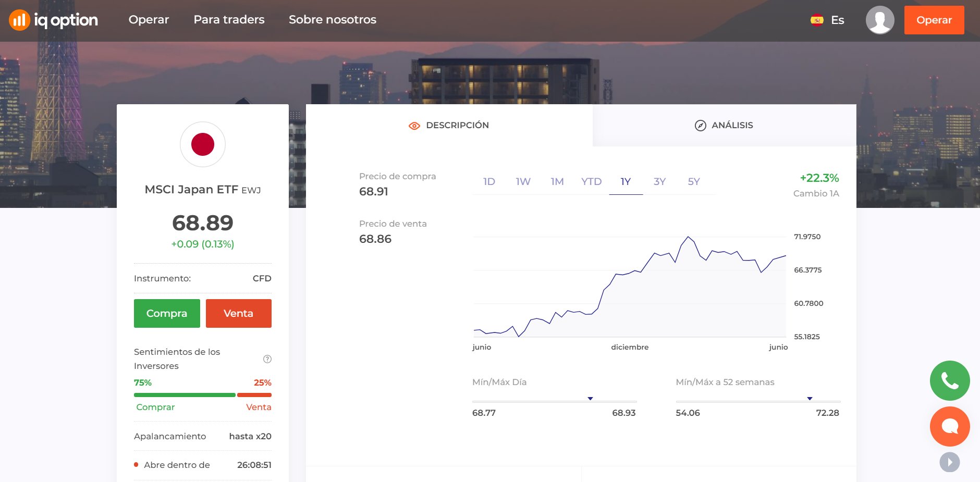Click the green sentiment bar 75%
This screenshot has width=980, height=482.
coord(185,395)
